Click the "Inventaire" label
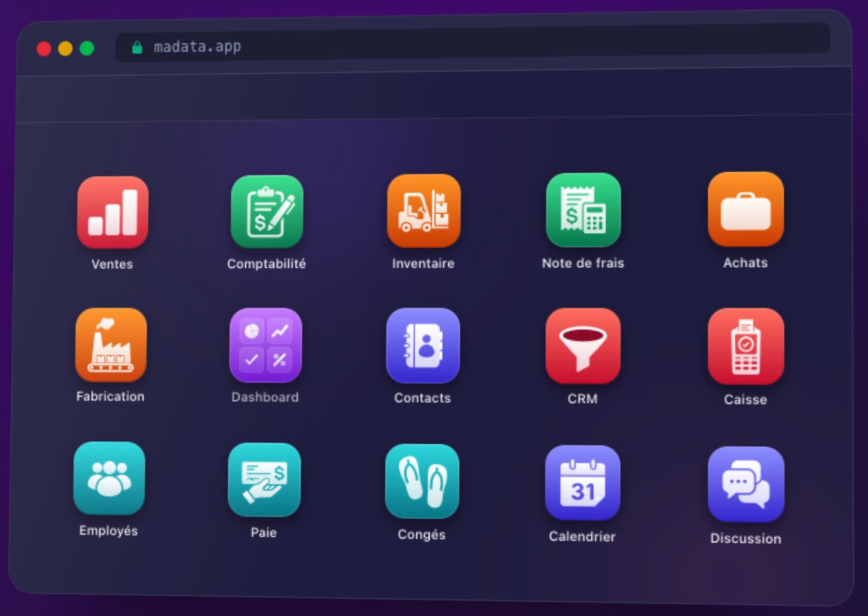 pos(423,263)
